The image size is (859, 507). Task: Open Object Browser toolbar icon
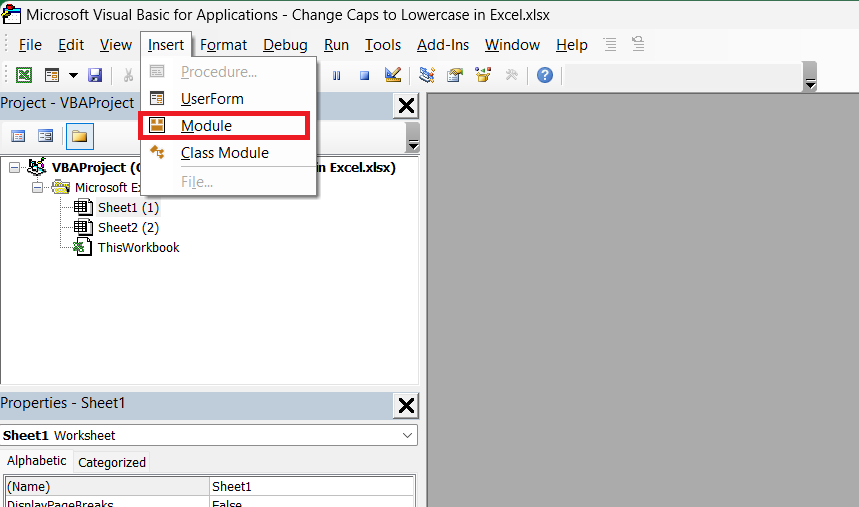[x=483, y=75]
